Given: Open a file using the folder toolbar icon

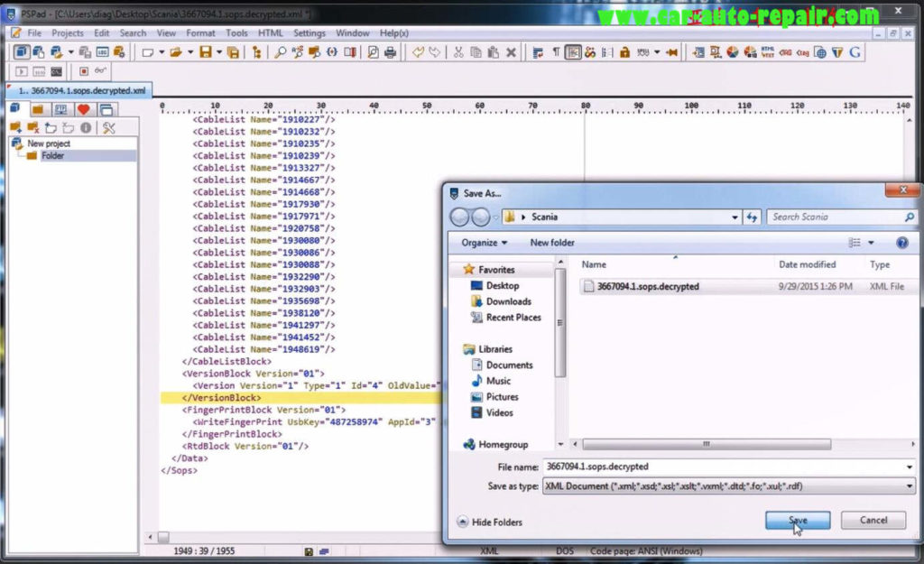Looking at the screenshot, I should [x=175, y=51].
